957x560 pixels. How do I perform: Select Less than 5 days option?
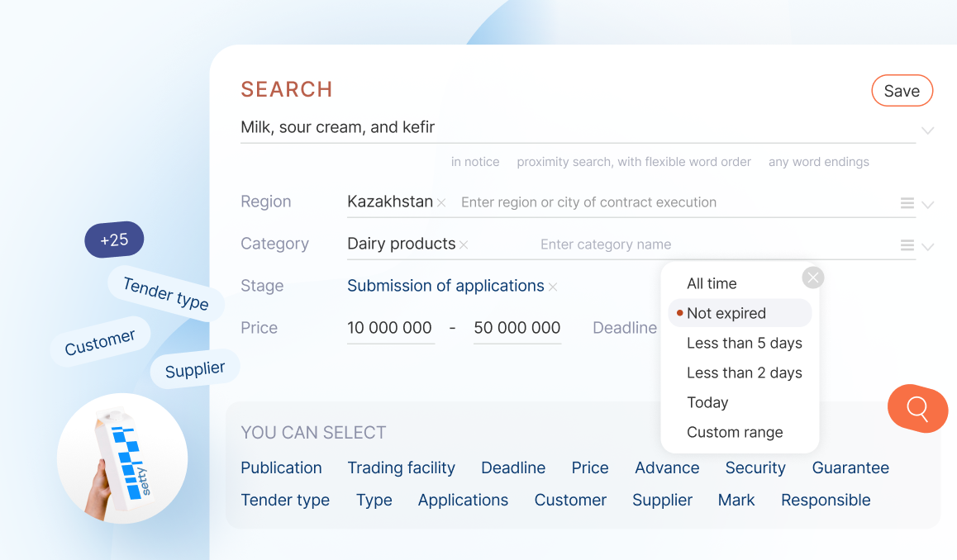744,343
